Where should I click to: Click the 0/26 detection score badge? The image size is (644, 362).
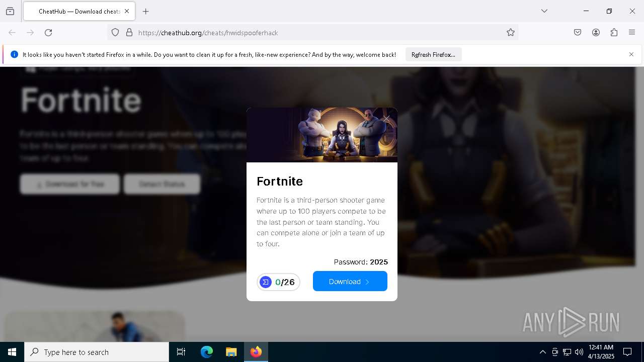(x=278, y=282)
